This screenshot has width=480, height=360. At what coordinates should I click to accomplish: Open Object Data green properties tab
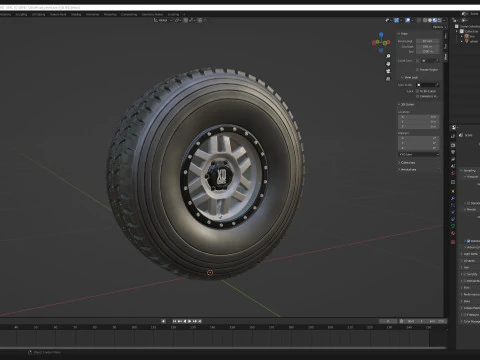(x=453, y=226)
